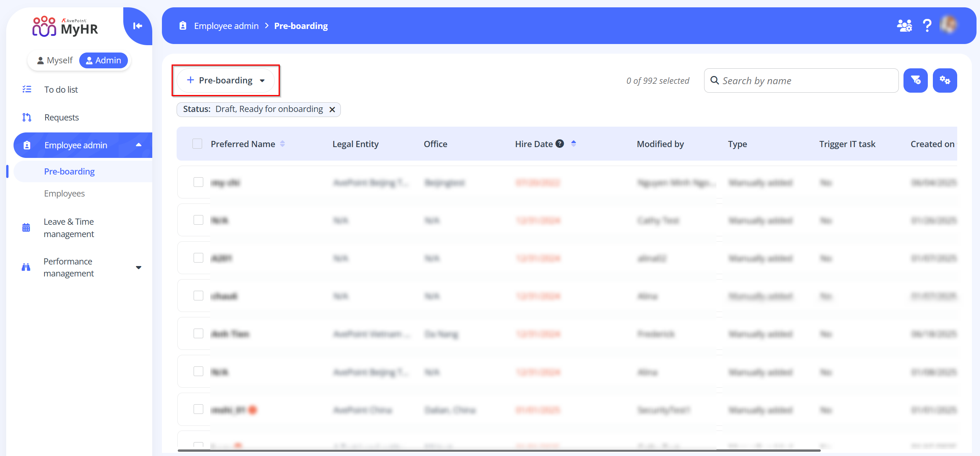
Task: Remove the Status filter chip
Action: pos(332,110)
